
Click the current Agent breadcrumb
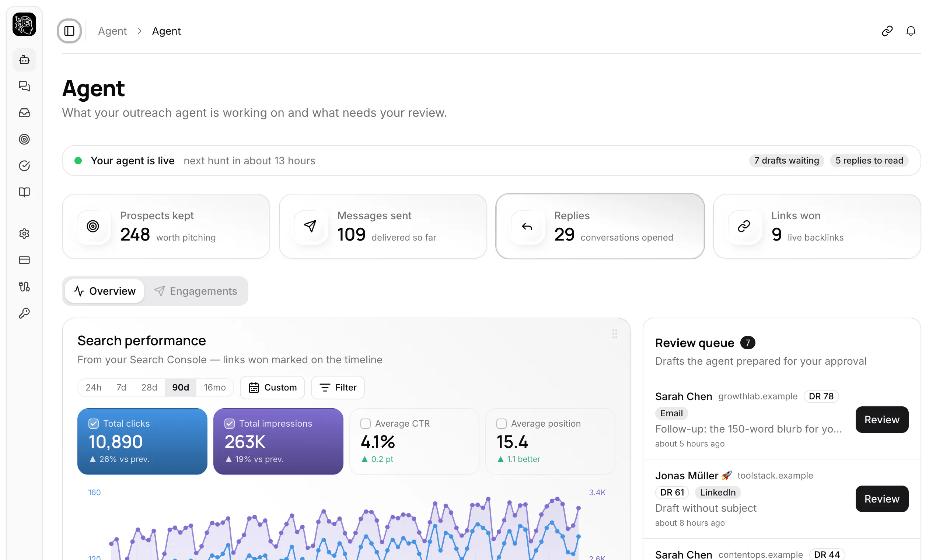coord(167,31)
